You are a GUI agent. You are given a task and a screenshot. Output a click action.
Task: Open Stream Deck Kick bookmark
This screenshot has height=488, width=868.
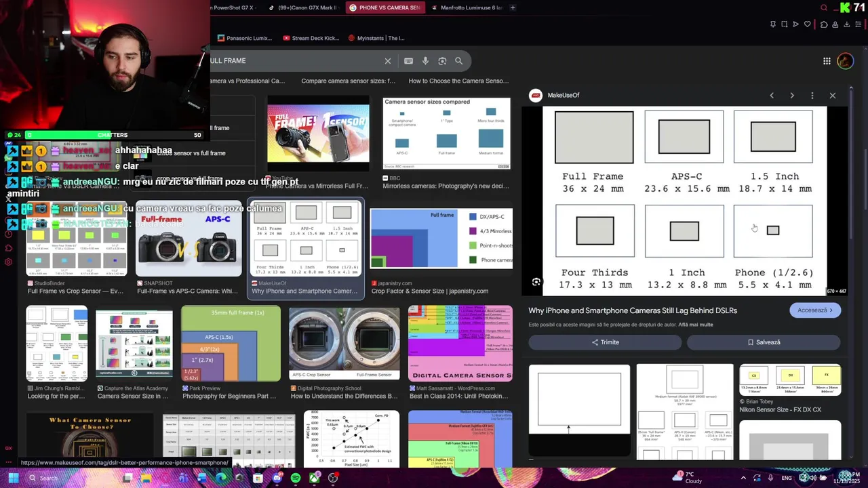(x=311, y=38)
